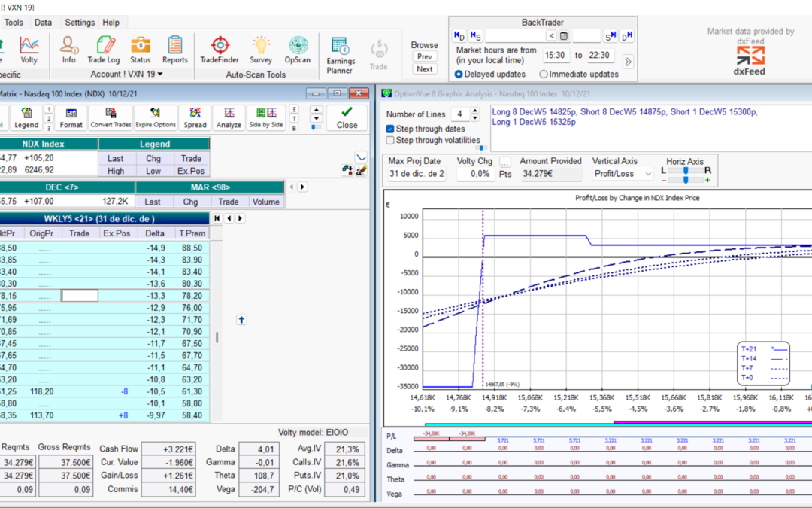The width and height of the screenshot is (812, 508).
Task: Expand the blue chevron in Matrix
Action: tap(362, 157)
